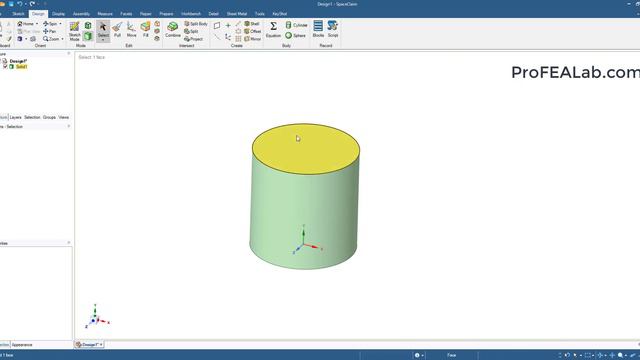Switch to the Sketch ribbon tab

click(18, 14)
